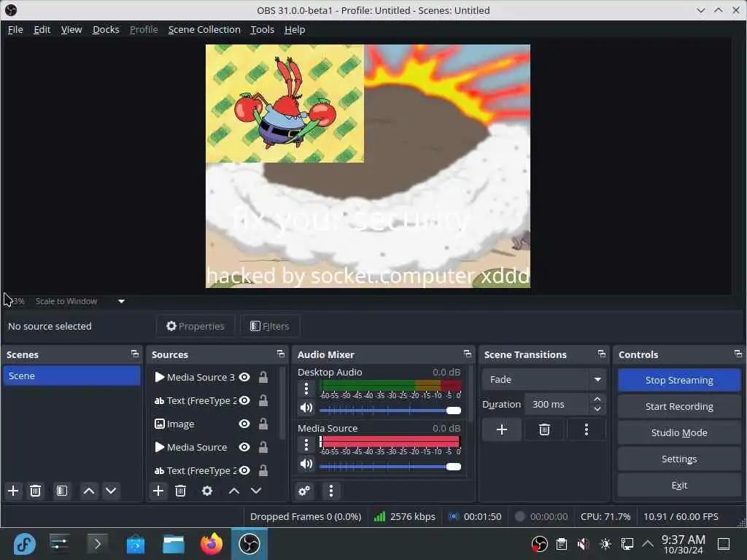Toggle visibility of Media Source 3

tap(244, 377)
